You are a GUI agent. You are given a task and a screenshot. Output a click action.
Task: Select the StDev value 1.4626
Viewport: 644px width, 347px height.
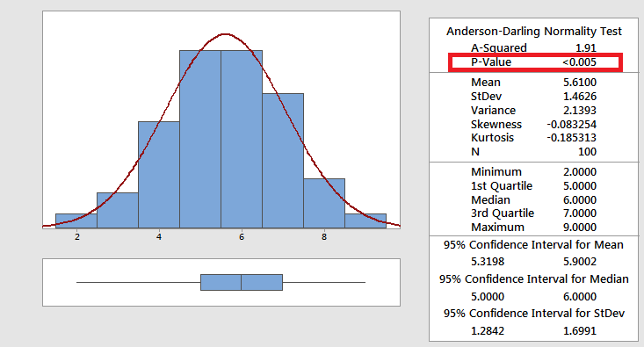pyautogui.click(x=580, y=97)
